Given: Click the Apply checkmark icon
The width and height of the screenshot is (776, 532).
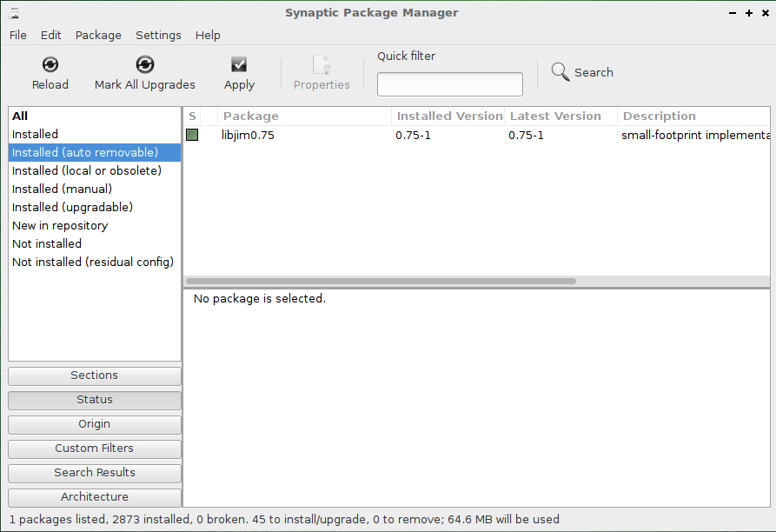Looking at the screenshot, I should 239,64.
